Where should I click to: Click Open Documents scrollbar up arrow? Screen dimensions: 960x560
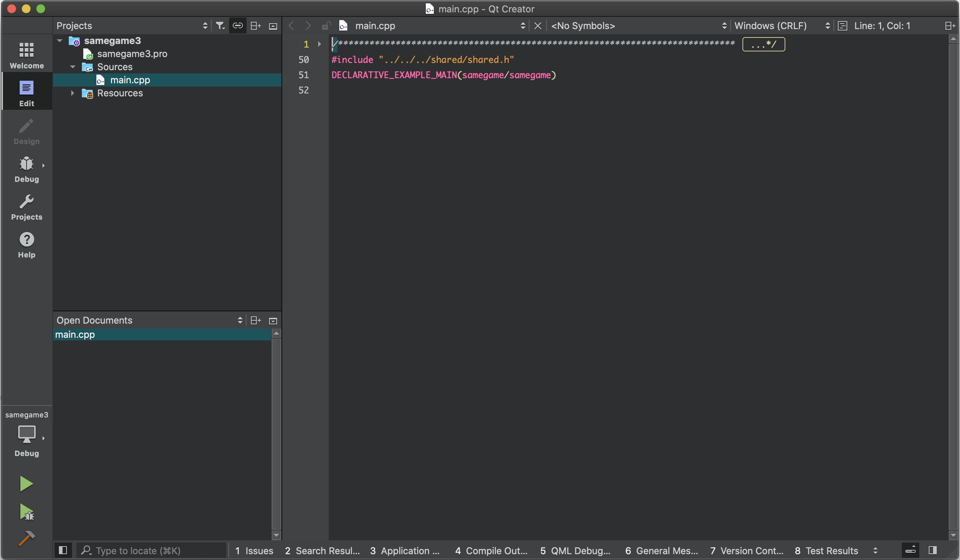(277, 334)
